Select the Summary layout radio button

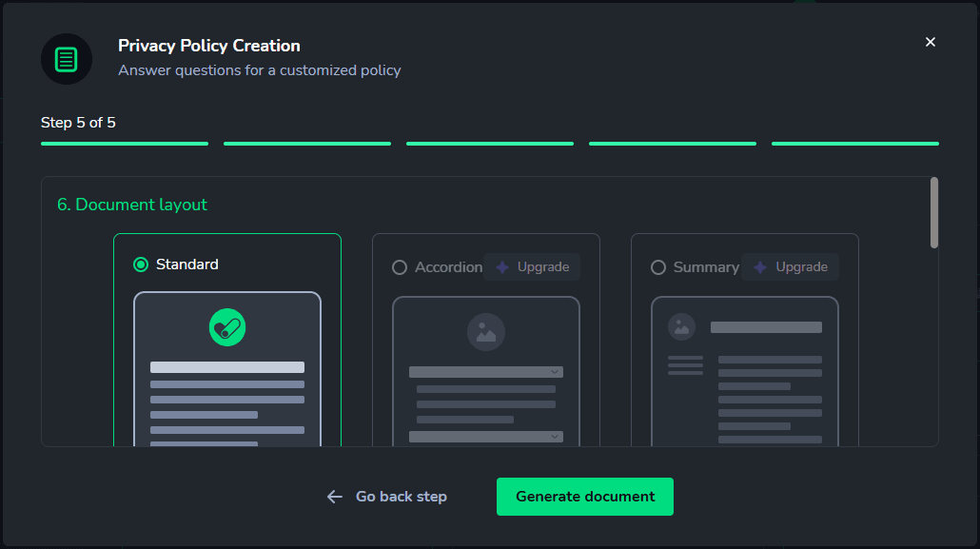(658, 267)
